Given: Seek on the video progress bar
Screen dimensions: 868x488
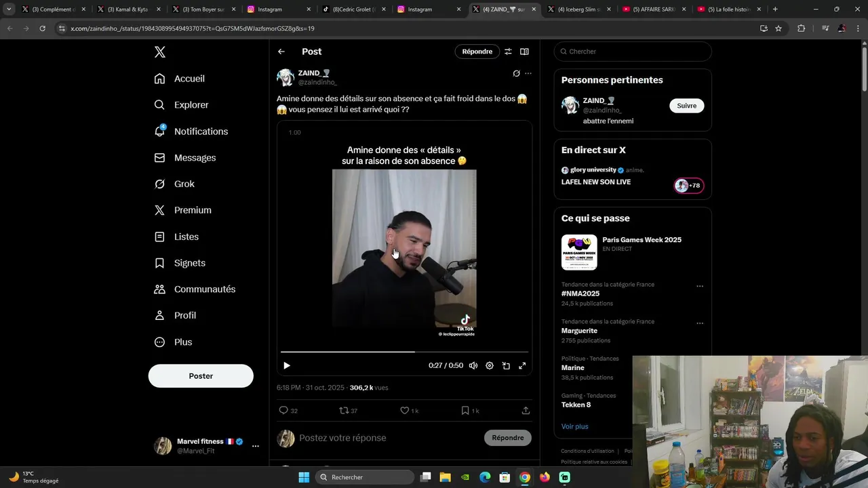Looking at the screenshot, I should (x=404, y=352).
